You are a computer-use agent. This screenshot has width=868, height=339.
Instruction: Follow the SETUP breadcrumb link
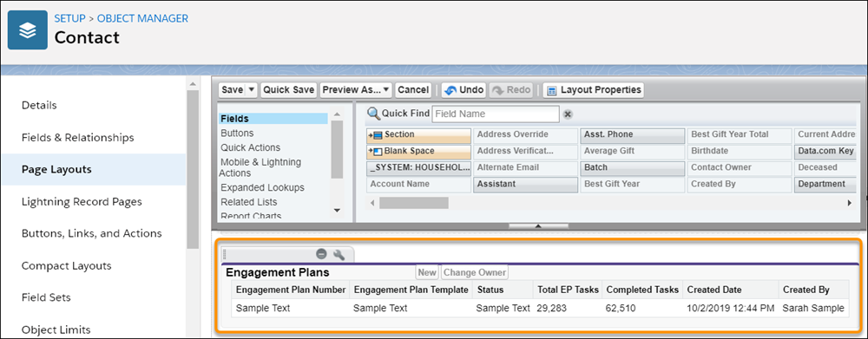pyautogui.click(x=69, y=18)
